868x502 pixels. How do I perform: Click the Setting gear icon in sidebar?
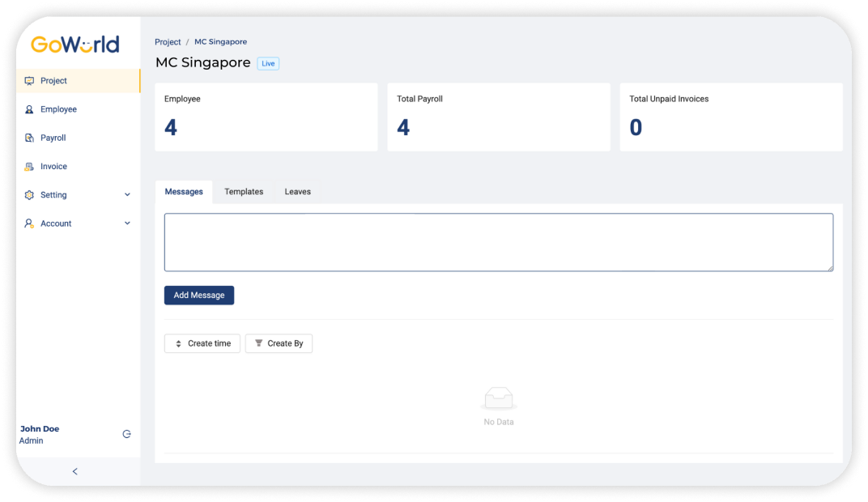click(29, 195)
